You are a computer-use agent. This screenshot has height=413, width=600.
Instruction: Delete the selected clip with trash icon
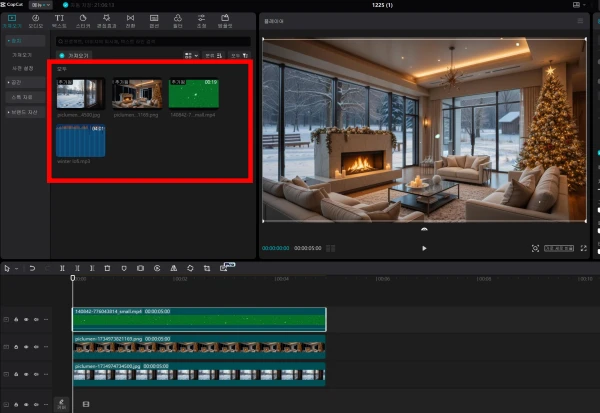coord(107,269)
